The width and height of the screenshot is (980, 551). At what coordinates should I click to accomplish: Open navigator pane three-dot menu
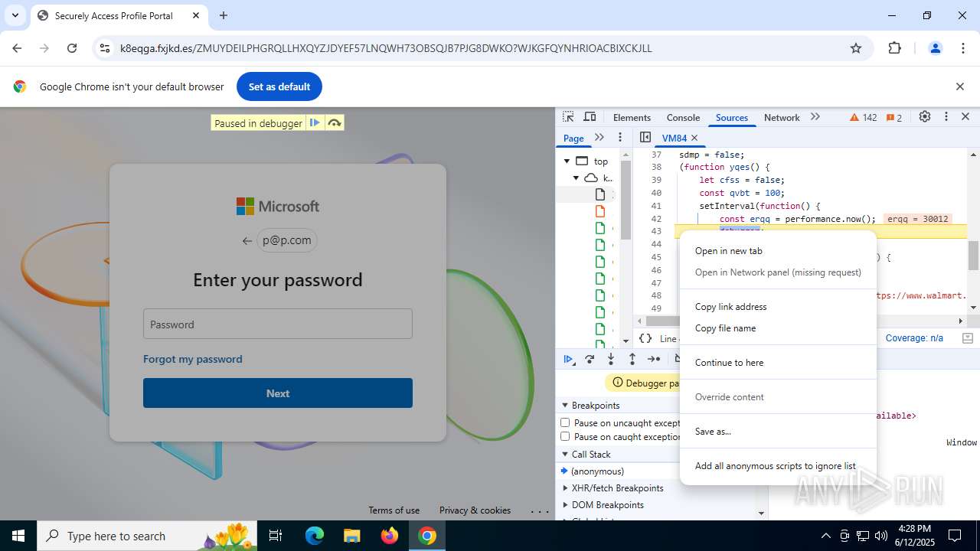tap(620, 138)
